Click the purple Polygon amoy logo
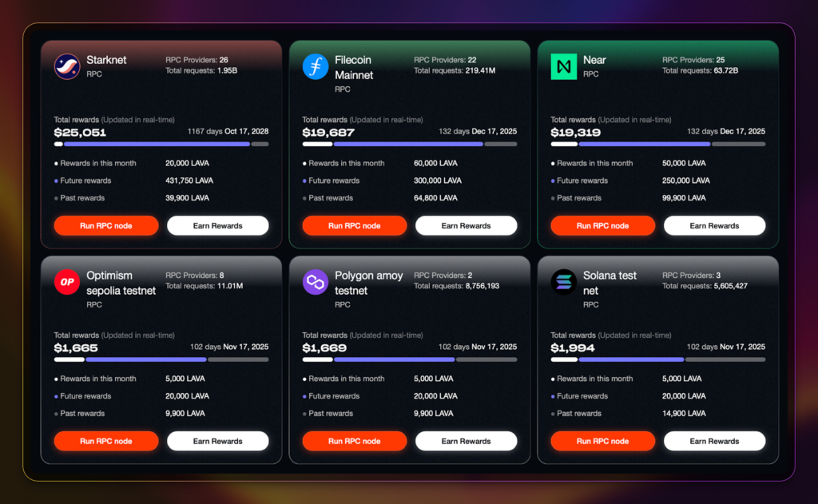 [x=315, y=282]
